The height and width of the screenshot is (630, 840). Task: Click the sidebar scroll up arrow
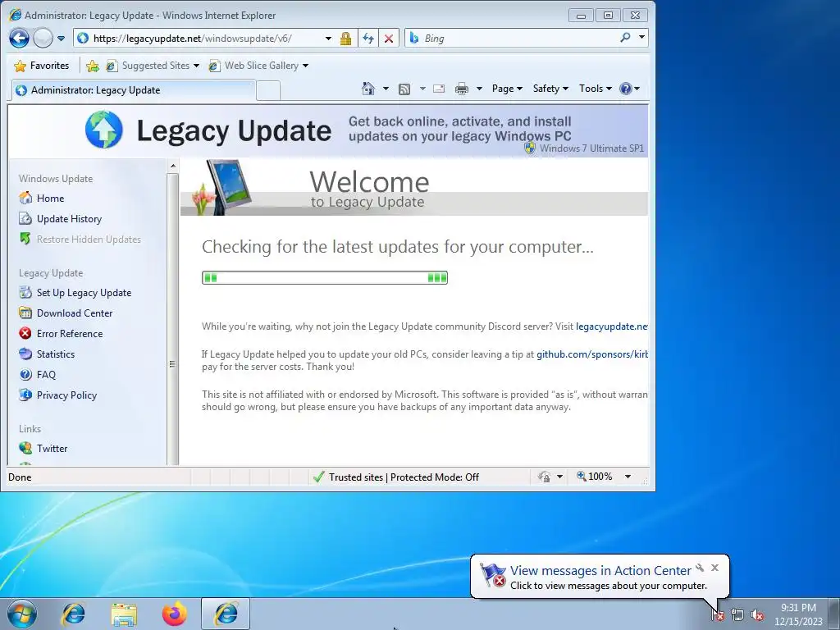(x=172, y=166)
